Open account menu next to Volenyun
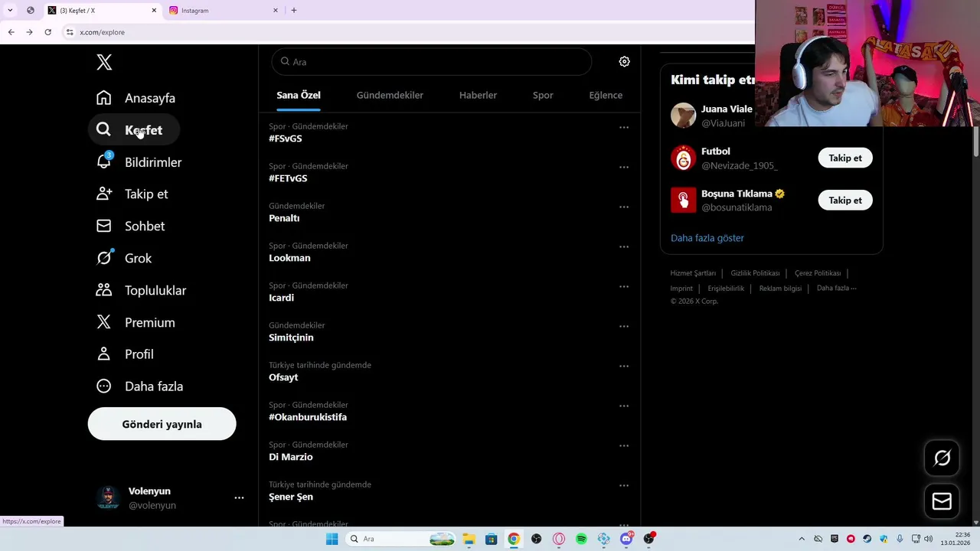The width and height of the screenshot is (980, 551). coord(239,498)
